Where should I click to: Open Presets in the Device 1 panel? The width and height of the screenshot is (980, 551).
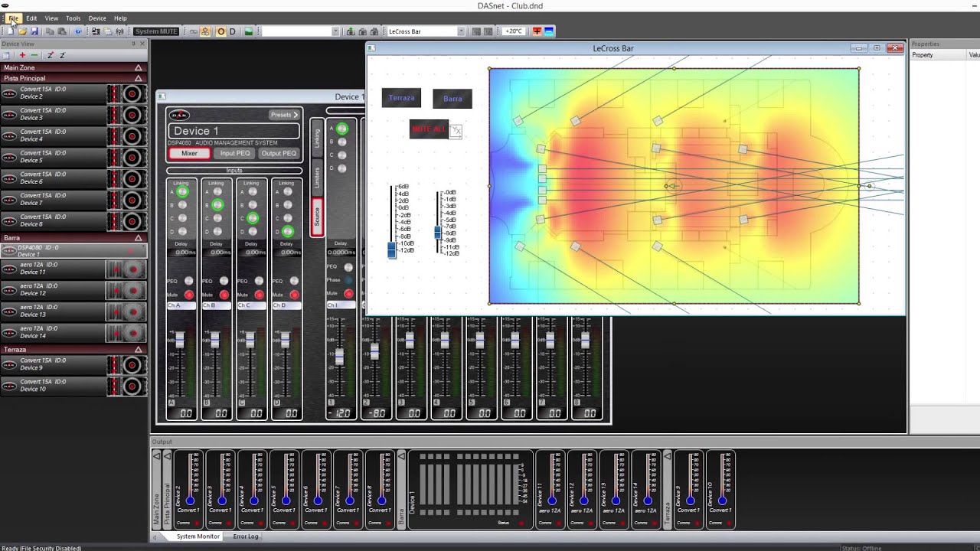click(x=284, y=115)
